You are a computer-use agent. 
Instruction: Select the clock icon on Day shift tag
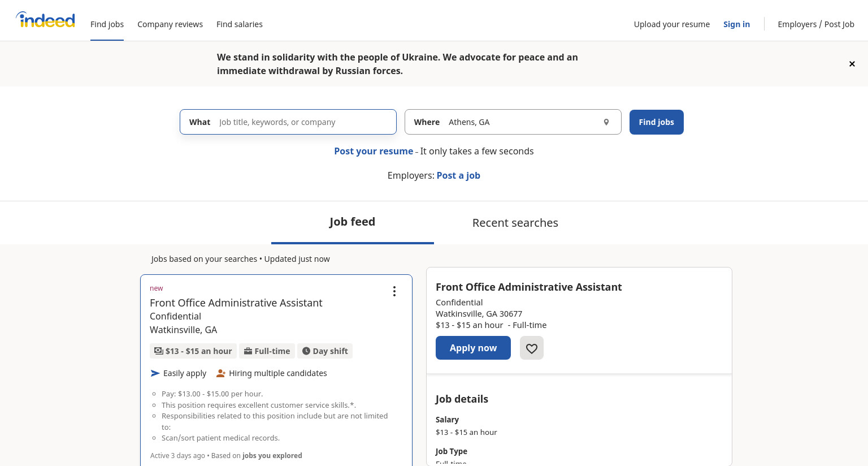tap(306, 351)
